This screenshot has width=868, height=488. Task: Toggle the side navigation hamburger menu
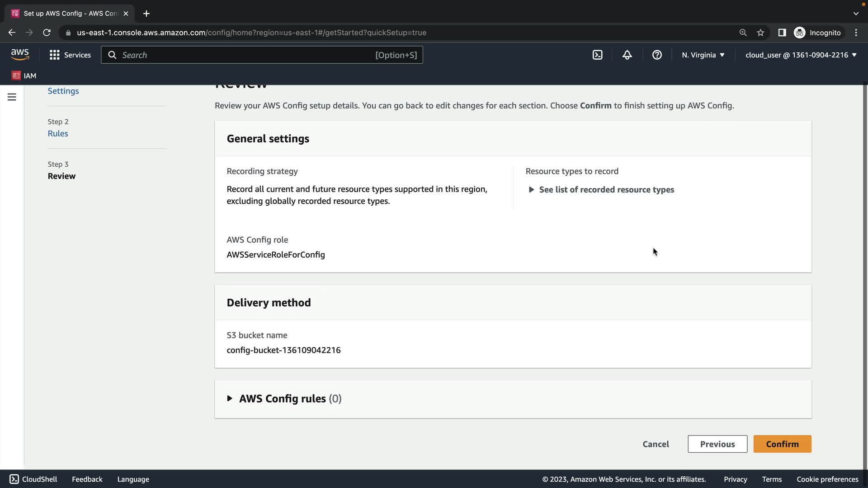(x=12, y=97)
